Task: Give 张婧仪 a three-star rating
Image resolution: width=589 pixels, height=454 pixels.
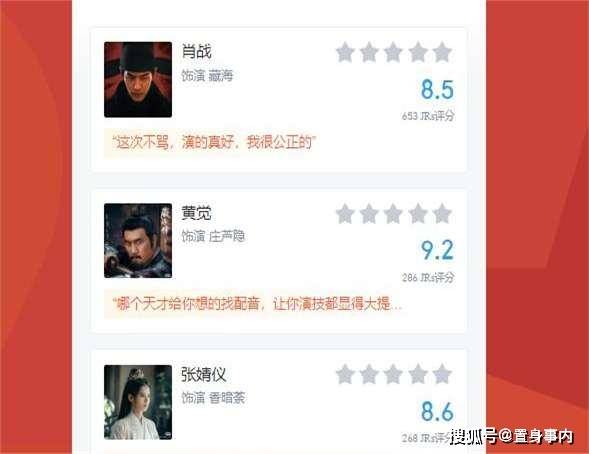Action: (x=393, y=374)
